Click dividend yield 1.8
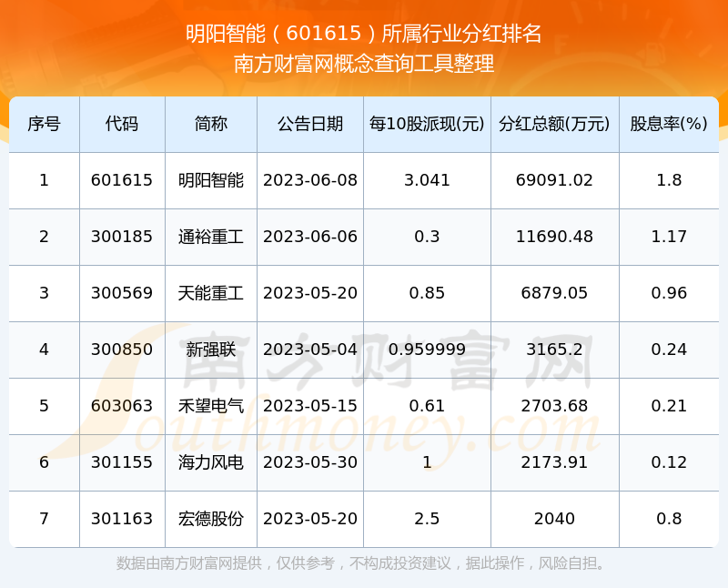 pos(669,180)
